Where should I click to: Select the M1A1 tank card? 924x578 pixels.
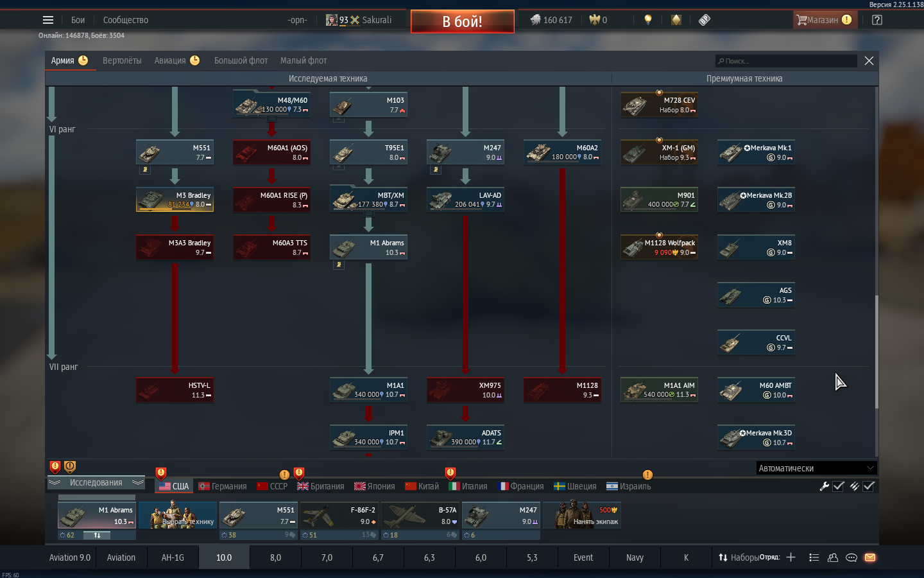coord(368,390)
